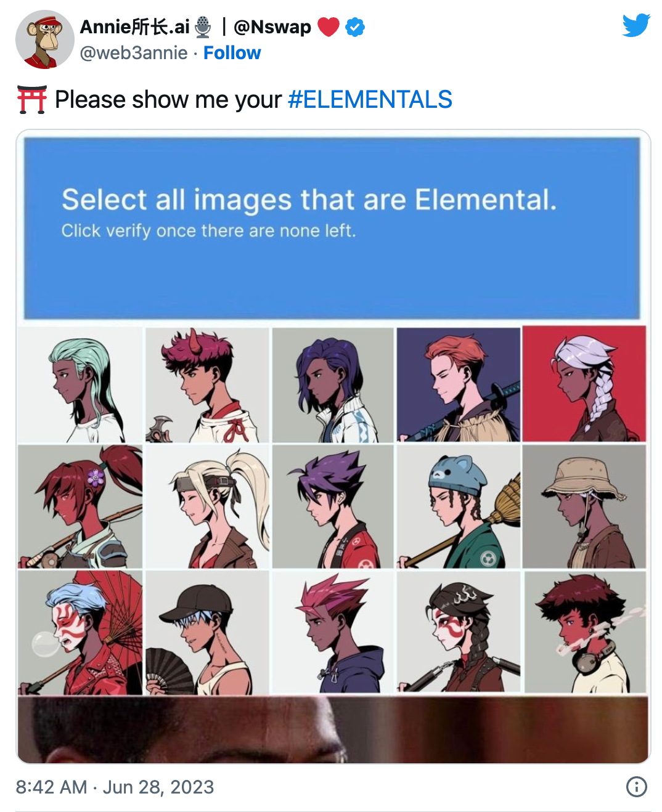Click the torii gate emoji

click(32, 99)
